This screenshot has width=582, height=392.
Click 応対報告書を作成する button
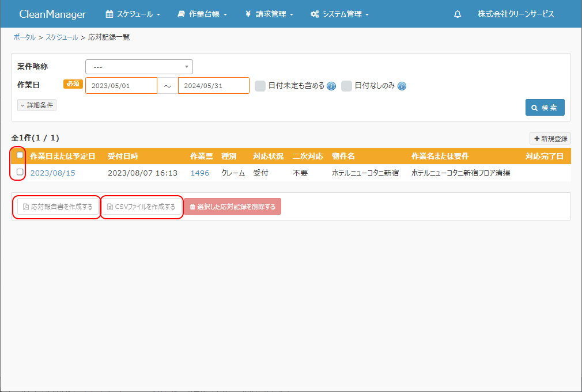tap(56, 207)
